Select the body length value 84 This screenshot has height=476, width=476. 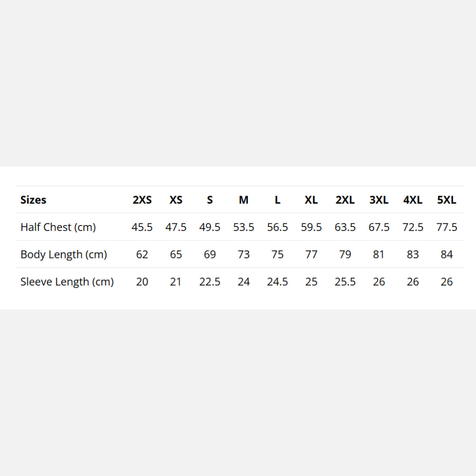point(446,255)
